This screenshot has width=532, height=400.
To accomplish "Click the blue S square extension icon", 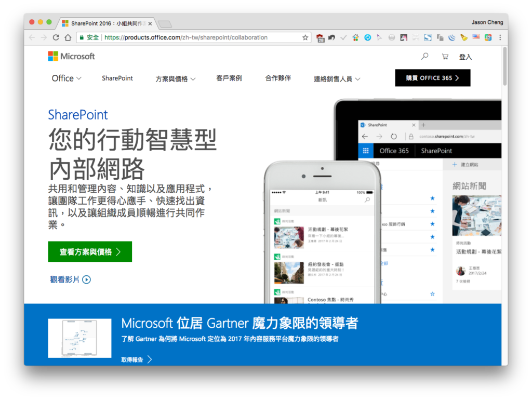I will (428, 37).
